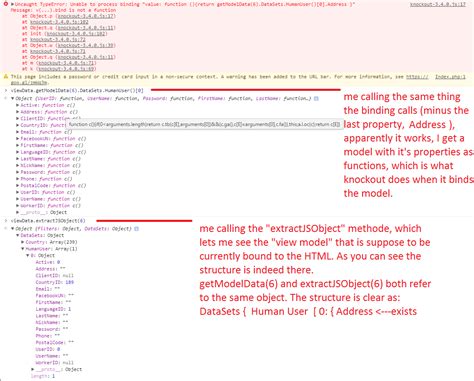Open the index.php:1 source link
Viewport: 474px width, 381px height.
[450, 77]
